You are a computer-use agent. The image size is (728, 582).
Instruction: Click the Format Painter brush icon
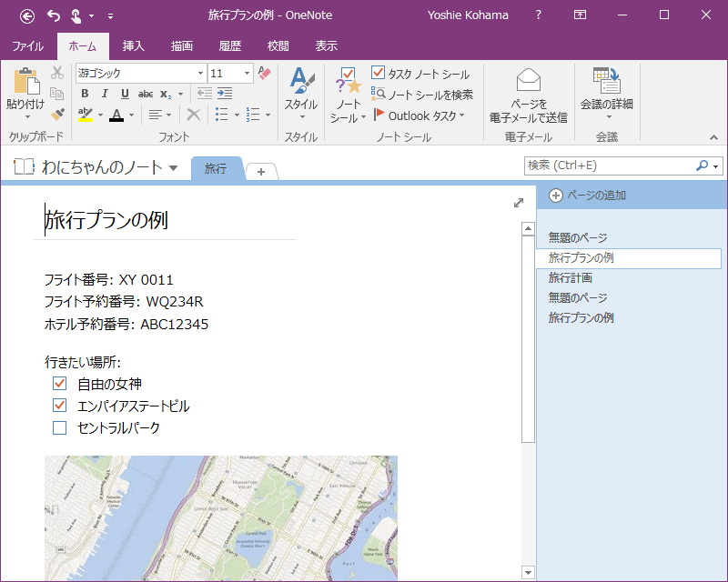click(57, 115)
